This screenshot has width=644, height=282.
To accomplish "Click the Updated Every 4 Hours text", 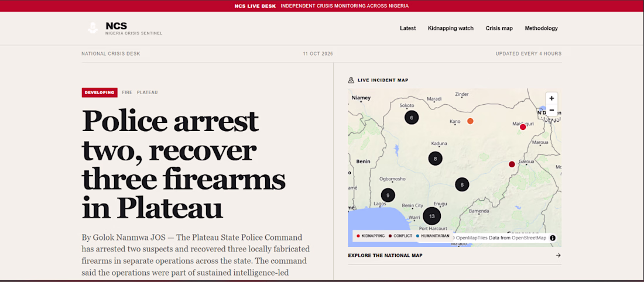I will (528, 54).
